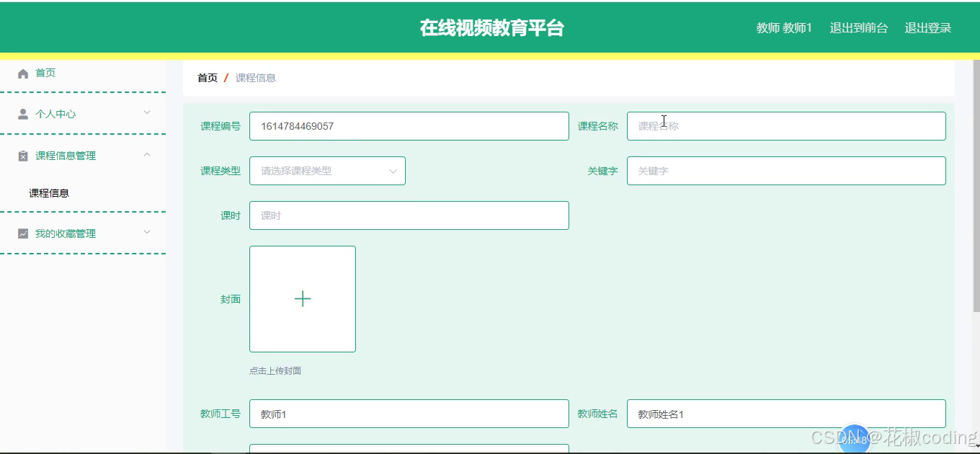
Task: Click the page vertical scrollbar
Action: [x=976, y=186]
